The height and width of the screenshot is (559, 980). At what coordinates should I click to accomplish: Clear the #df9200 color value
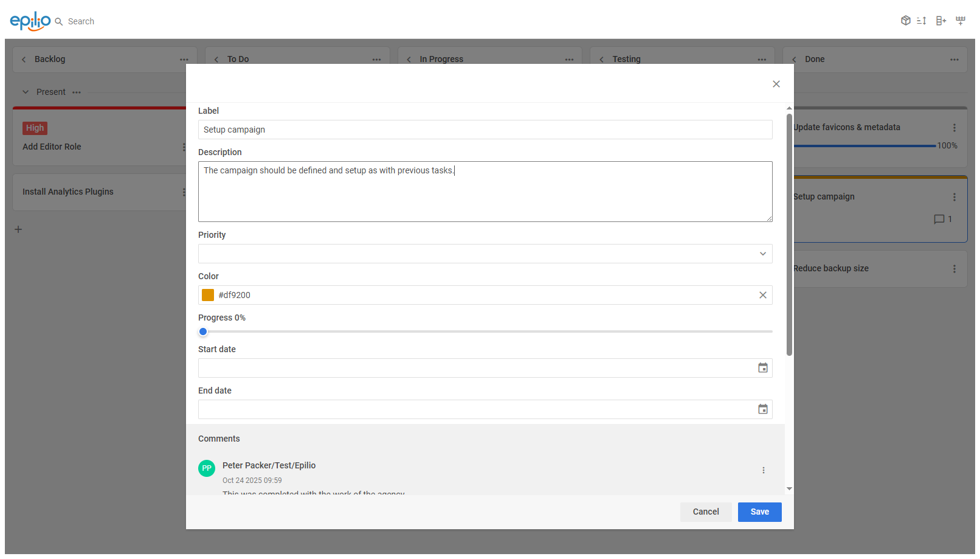tap(762, 295)
